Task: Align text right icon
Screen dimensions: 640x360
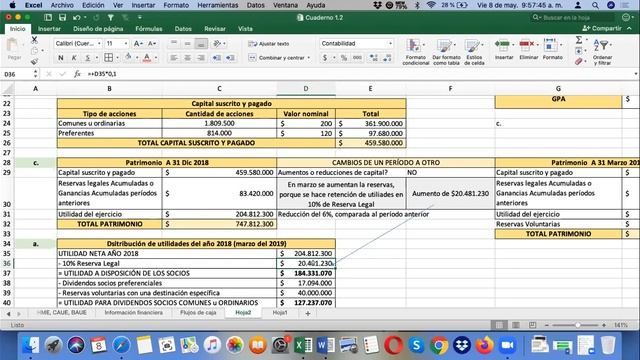Action: pyautogui.click(x=201, y=58)
